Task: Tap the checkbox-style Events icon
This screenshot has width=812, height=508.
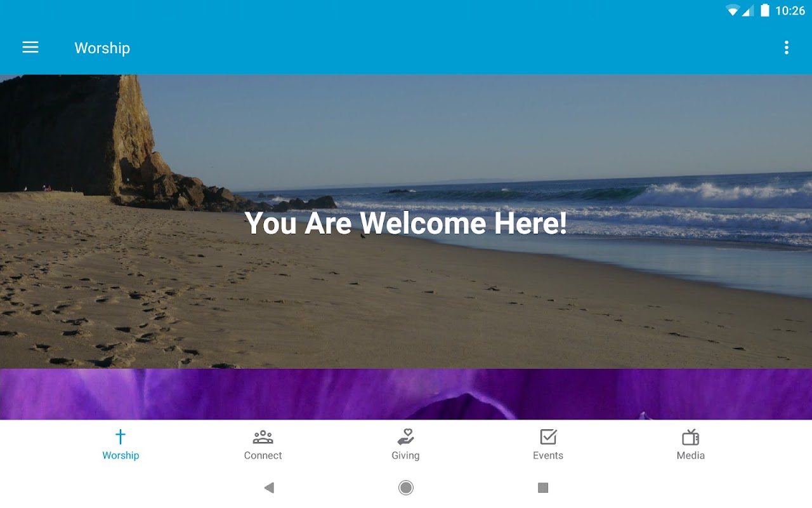Action: (x=548, y=437)
